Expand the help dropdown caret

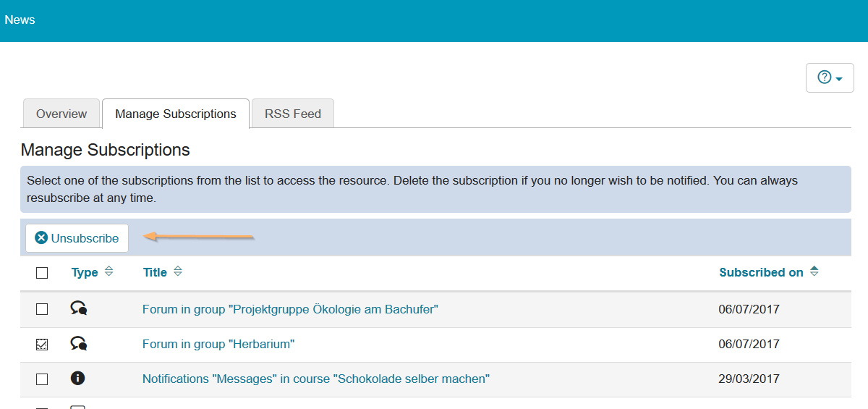839,79
